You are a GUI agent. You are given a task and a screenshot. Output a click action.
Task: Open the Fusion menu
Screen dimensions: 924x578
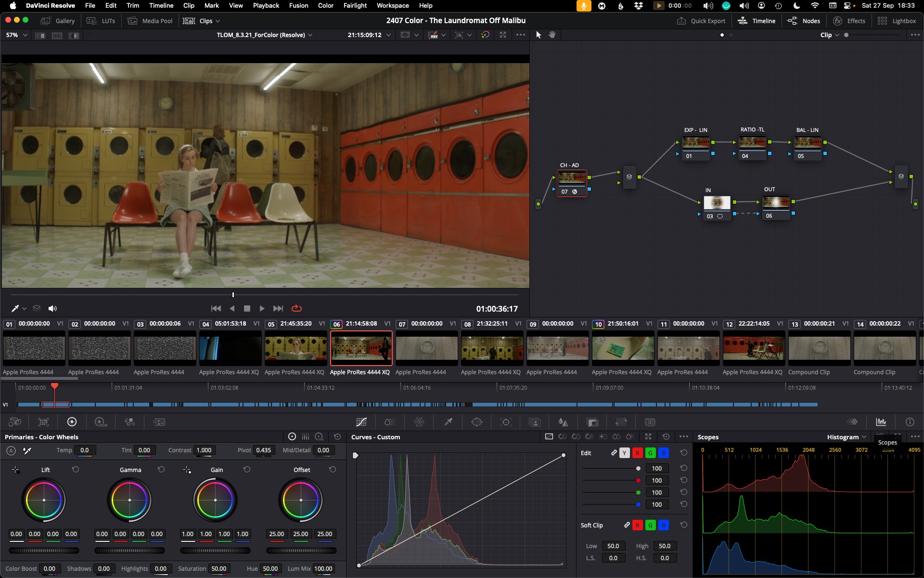pos(298,6)
